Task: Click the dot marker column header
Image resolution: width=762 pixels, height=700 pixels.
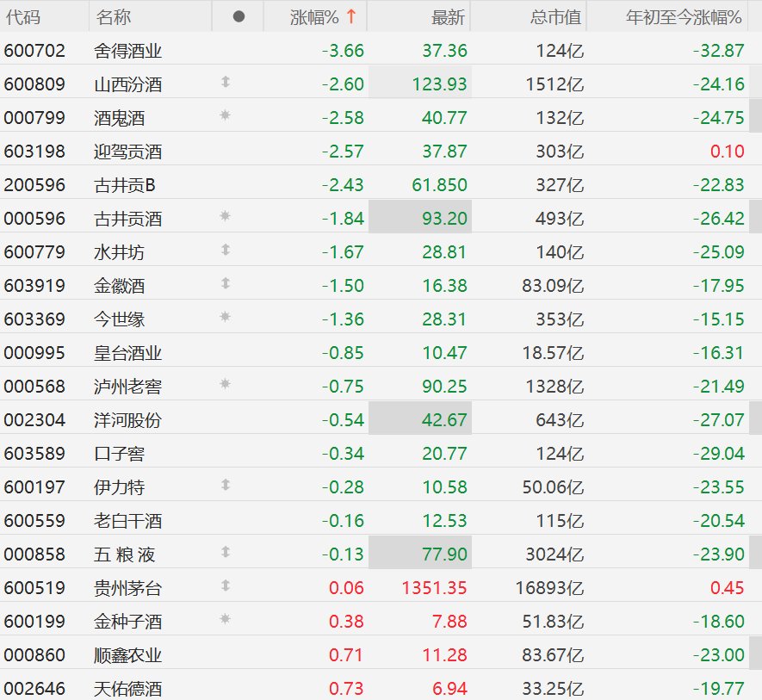Action: tap(239, 17)
